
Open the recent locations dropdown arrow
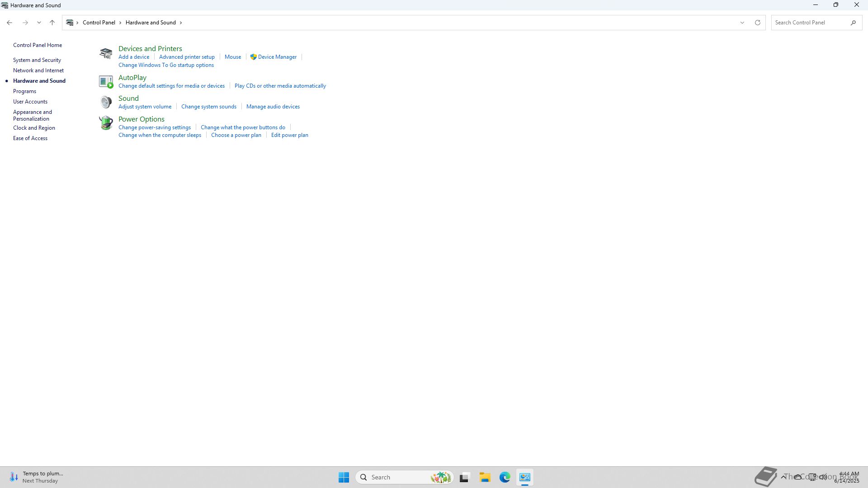[39, 23]
